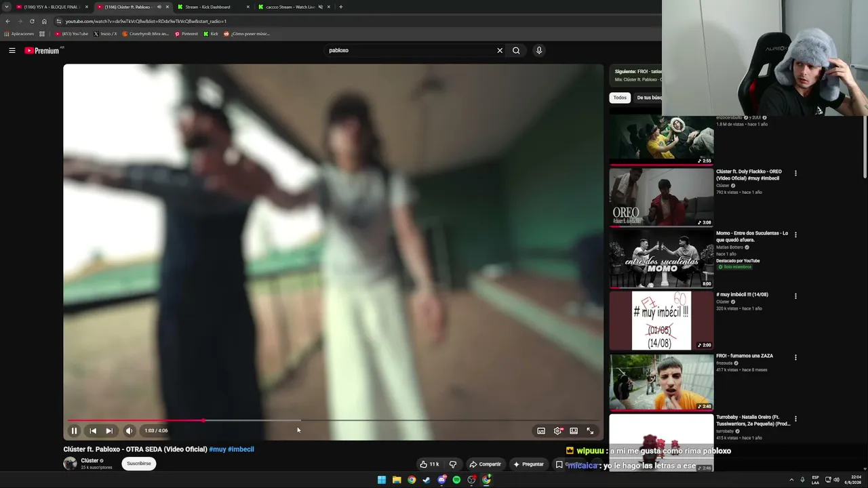This screenshot has height=488, width=868.
Task: Open Spotify from the taskbar
Action: [x=456, y=480]
